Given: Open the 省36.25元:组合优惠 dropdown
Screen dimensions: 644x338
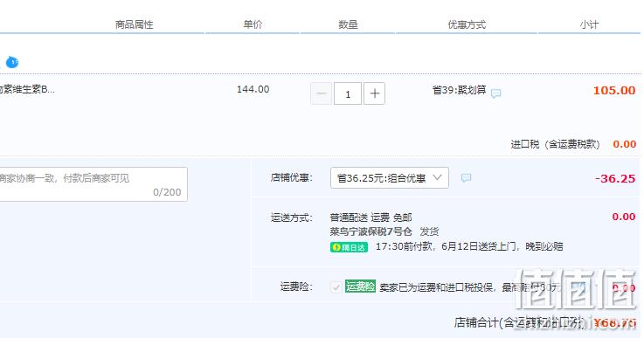Looking at the screenshot, I should pyautogui.click(x=390, y=178).
